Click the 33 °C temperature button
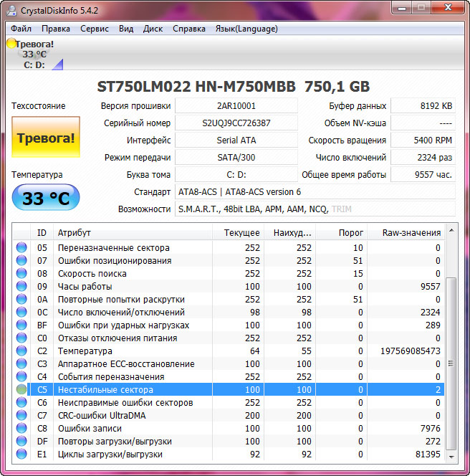 46,198
